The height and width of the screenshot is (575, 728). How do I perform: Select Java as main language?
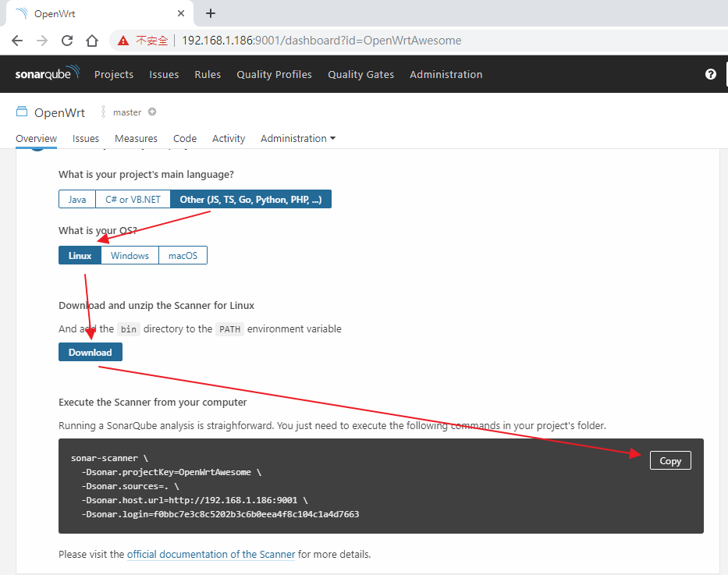tap(77, 199)
